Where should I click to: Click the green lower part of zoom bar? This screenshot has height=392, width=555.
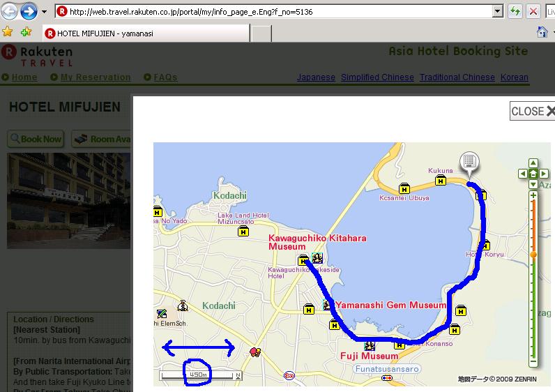point(533,308)
